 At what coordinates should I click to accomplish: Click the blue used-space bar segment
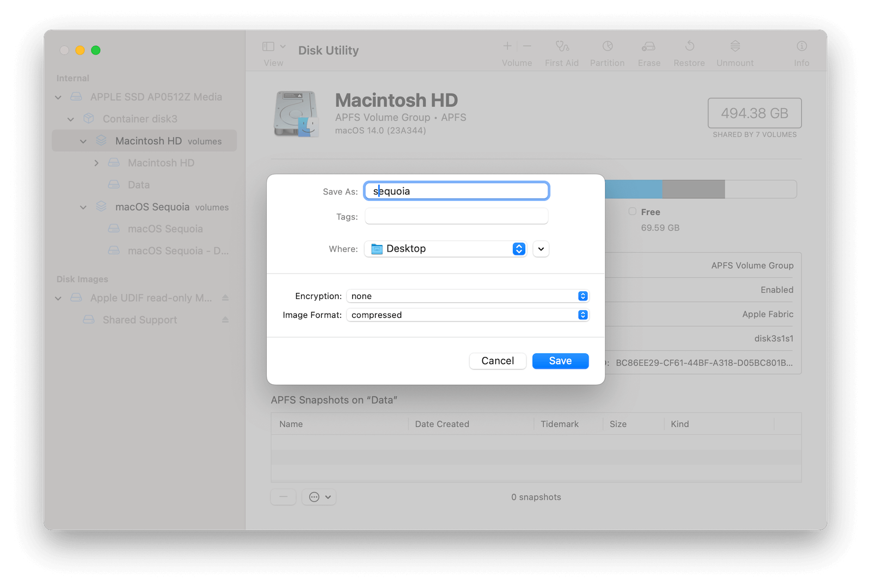tap(634, 189)
